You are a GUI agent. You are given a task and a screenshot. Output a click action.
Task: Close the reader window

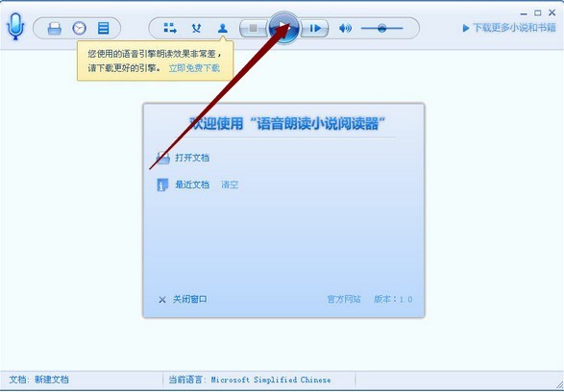click(552, 12)
